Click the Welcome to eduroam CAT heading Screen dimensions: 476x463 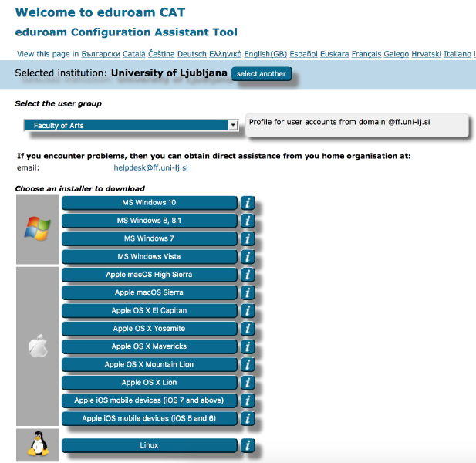(100, 12)
